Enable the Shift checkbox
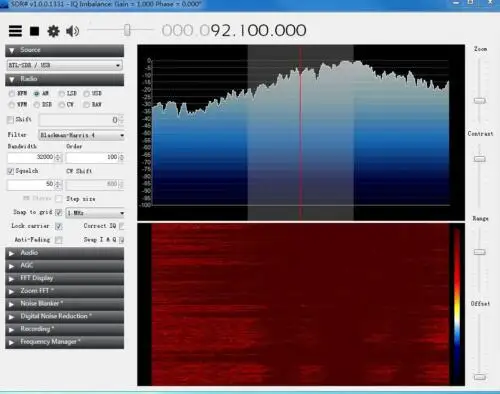 tap(11, 119)
